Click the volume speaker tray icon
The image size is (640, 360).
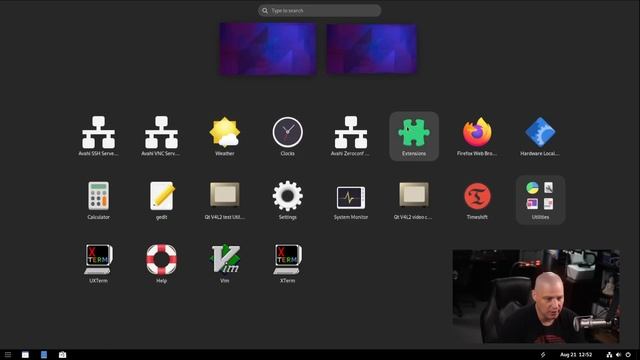[x=618, y=355]
